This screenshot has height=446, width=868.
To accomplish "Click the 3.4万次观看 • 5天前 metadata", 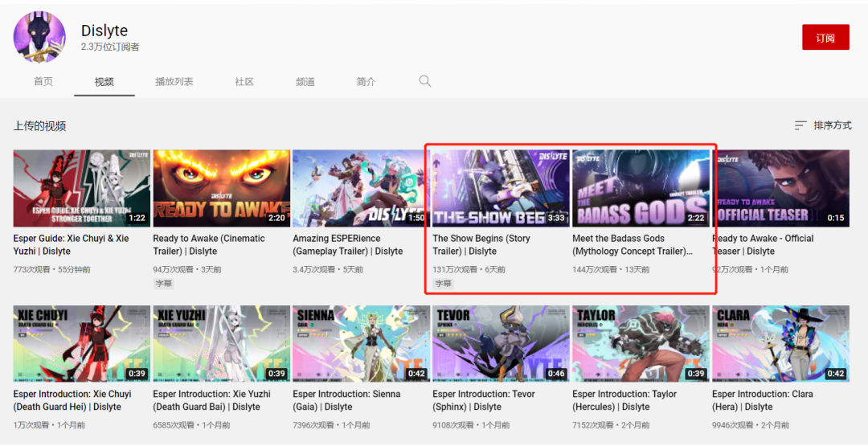I will tap(328, 269).
